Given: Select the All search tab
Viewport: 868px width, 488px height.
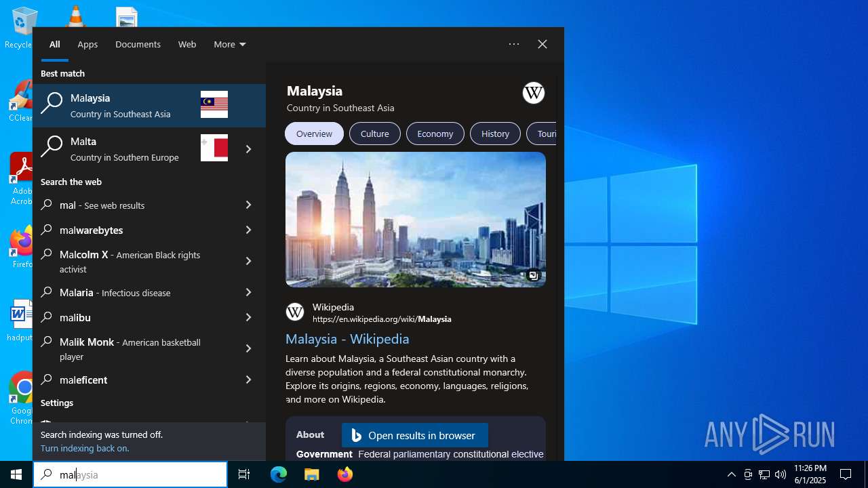Looking at the screenshot, I should pos(55,44).
